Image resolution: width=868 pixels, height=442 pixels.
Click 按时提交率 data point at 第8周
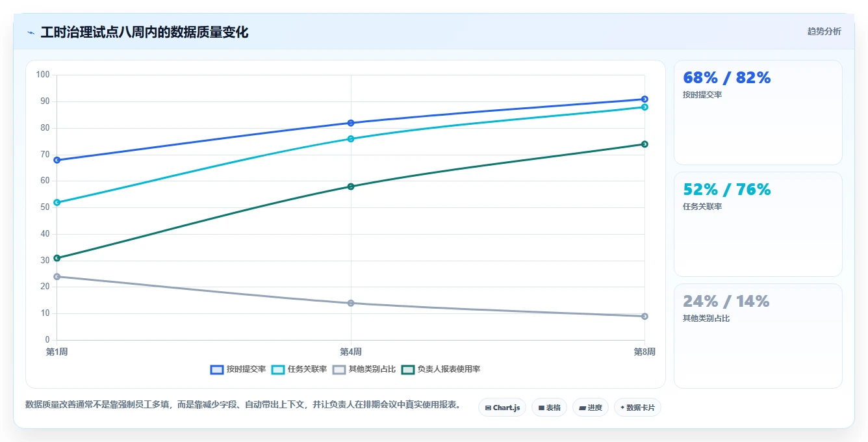pyautogui.click(x=645, y=99)
